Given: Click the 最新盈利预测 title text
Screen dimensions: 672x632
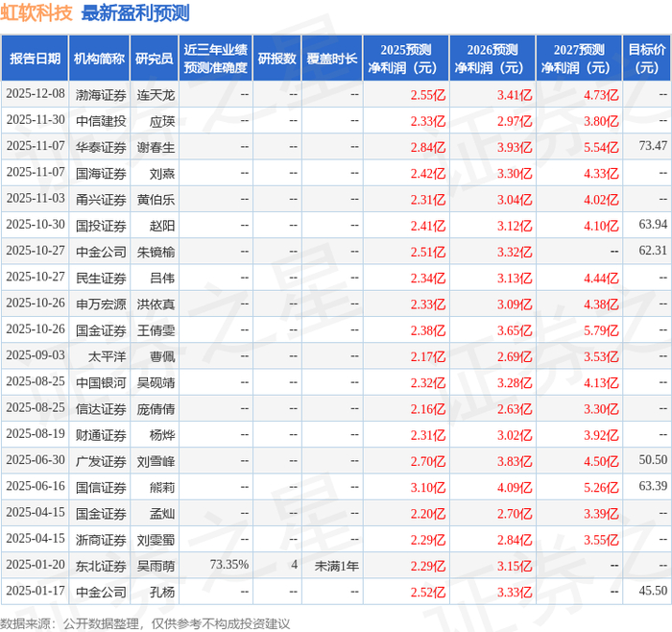Looking at the screenshot, I should pyautogui.click(x=135, y=12).
